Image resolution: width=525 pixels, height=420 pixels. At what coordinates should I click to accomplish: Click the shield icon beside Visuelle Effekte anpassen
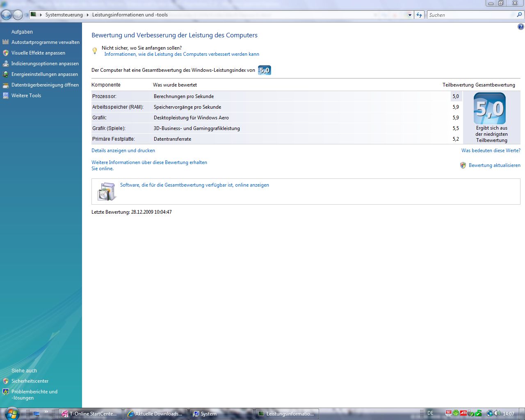click(5, 53)
